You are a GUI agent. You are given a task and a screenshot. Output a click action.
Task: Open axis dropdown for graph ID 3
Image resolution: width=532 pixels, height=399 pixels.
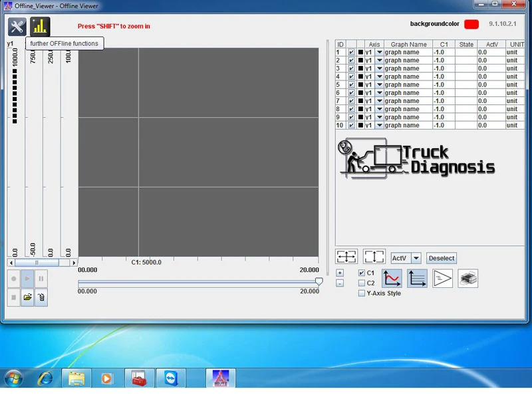pos(379,68)
